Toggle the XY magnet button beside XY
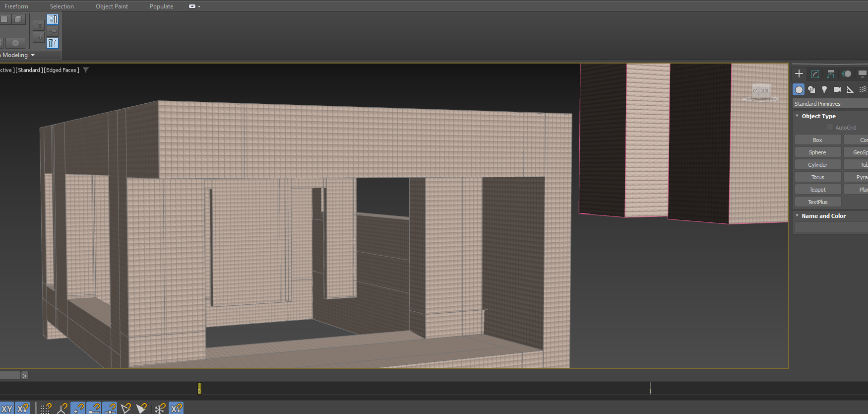The height and width of the screenshot is (414, 868). tap(22, 408)
